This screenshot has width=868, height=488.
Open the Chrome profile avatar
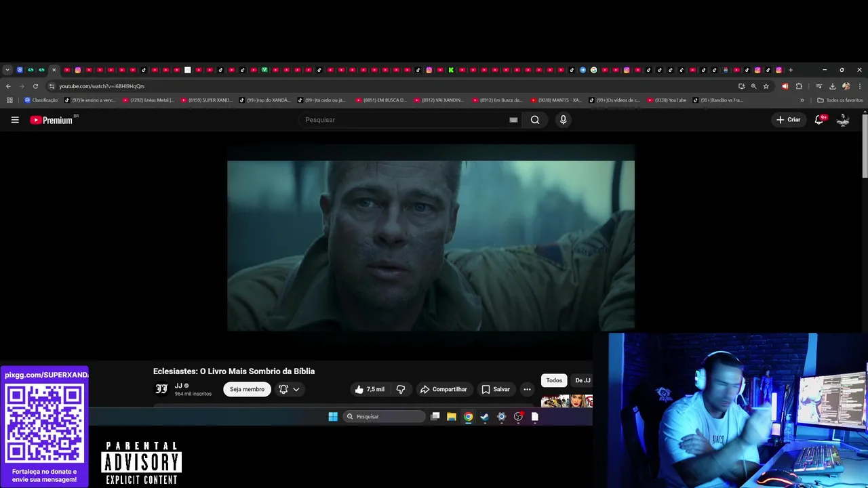846,86
